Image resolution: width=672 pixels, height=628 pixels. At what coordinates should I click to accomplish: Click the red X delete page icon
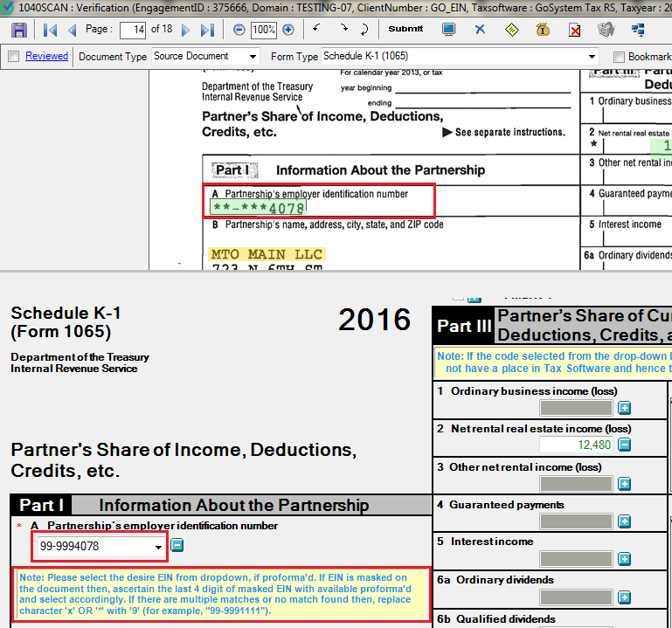coord(574,31)
